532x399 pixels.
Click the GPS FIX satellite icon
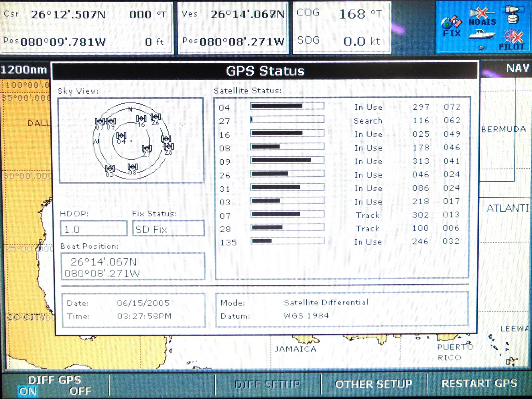pos(452,26)
